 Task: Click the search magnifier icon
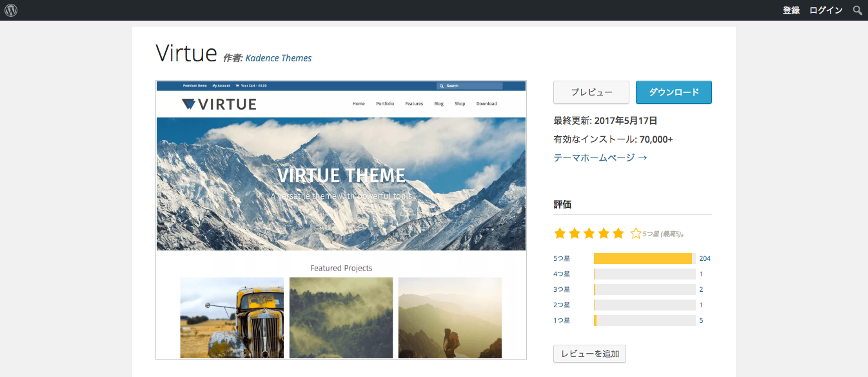point(858,10)
